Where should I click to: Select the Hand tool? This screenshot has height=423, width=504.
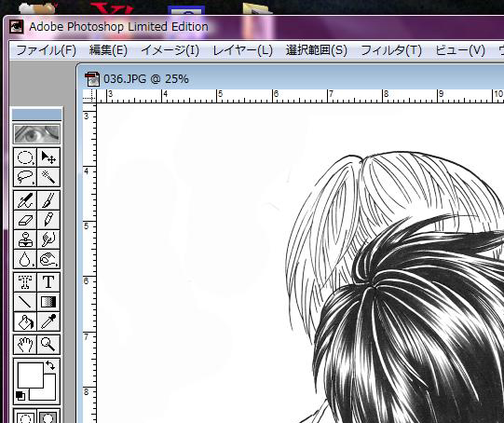pos(25,345)
